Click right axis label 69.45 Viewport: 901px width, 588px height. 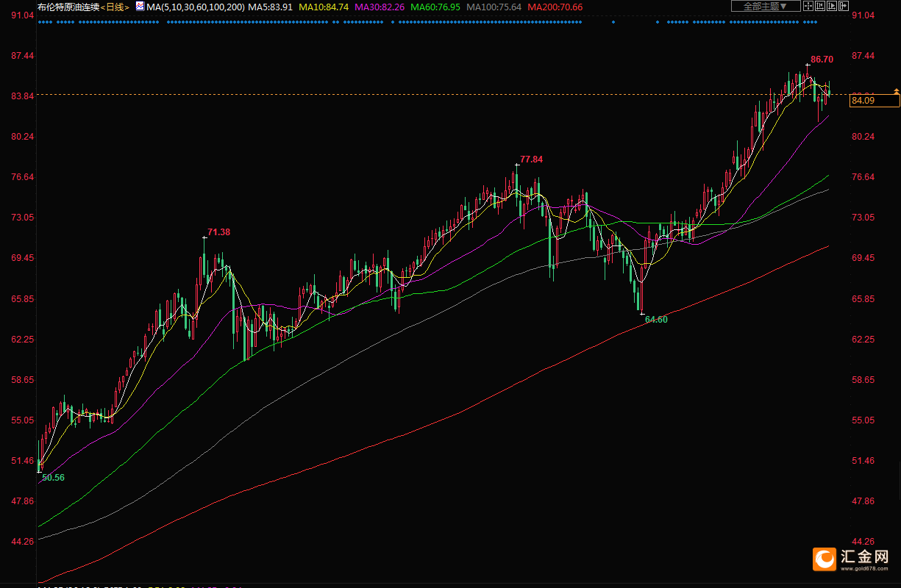point(862,258)
